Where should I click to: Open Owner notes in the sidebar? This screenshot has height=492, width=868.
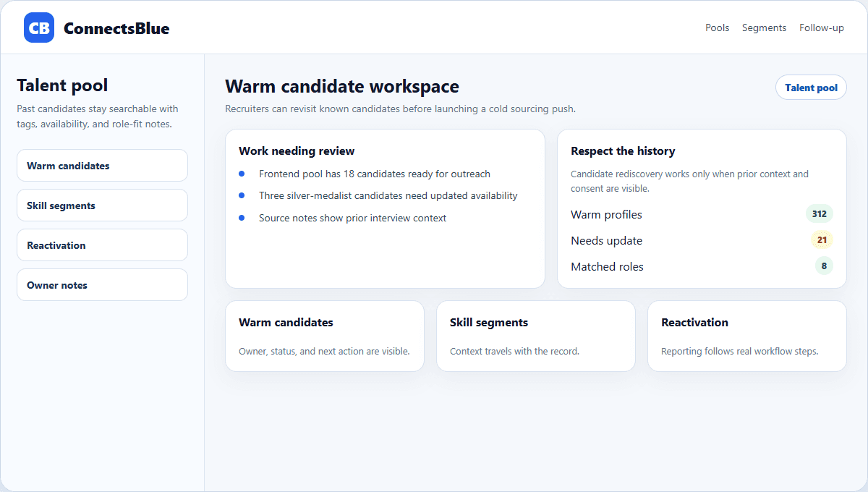(x=102, y=285)
